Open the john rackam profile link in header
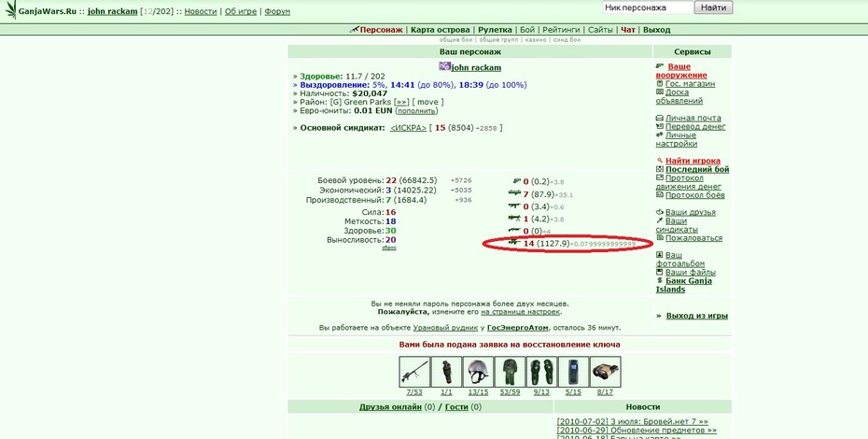Screen dimensions: 868x439 click(112, 11)
